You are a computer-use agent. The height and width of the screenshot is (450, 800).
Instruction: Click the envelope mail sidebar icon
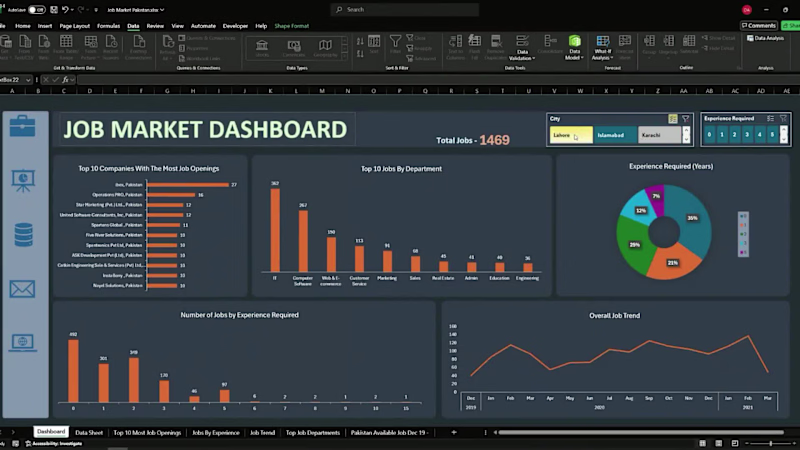22,289
